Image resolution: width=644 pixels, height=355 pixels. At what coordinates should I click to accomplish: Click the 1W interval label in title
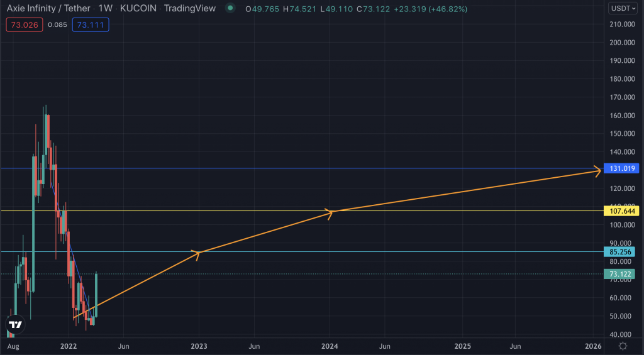pyautogui.click(x=105, y=8)
